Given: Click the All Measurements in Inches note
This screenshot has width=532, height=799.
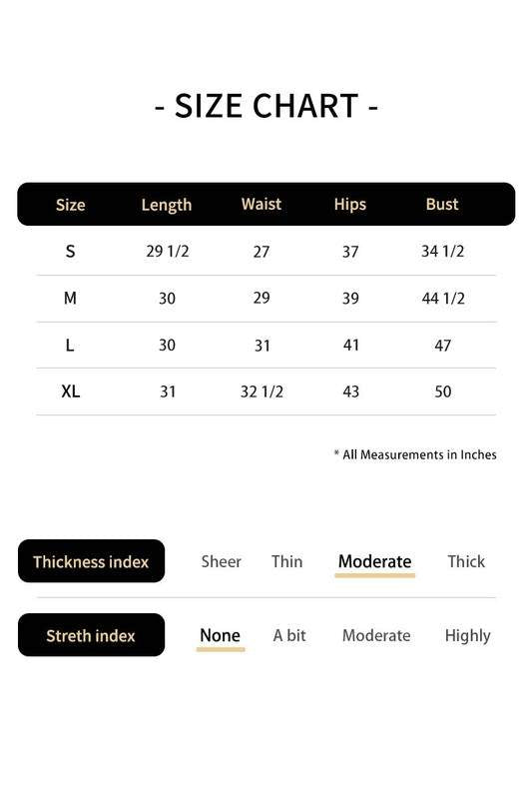Looking at the screenshot, I should 415,454.
